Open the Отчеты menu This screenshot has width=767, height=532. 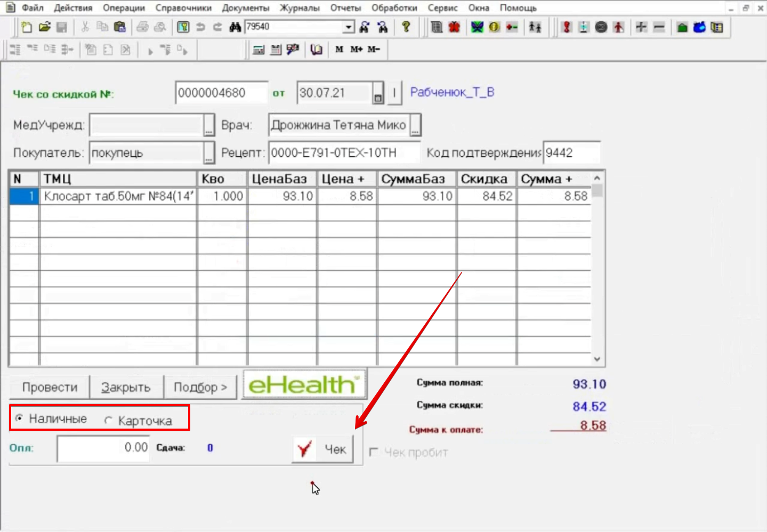tap(345, 8)
